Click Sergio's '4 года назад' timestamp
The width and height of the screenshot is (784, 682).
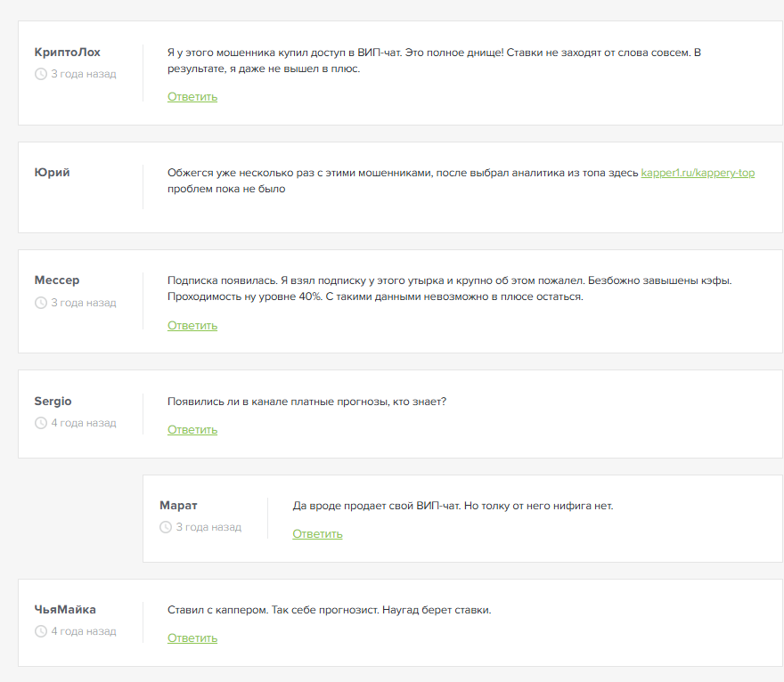[84, 423]
